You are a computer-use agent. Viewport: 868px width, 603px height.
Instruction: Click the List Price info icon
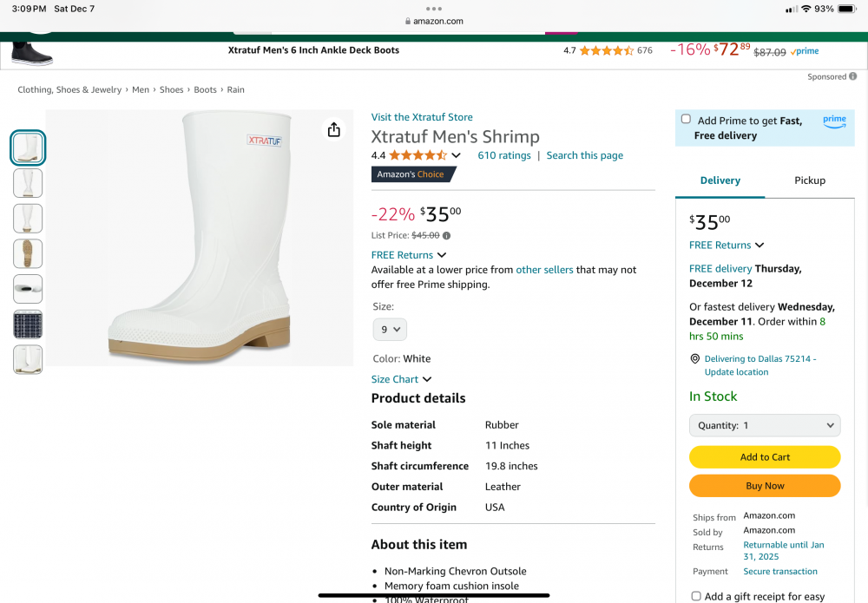tap(447, 235)
